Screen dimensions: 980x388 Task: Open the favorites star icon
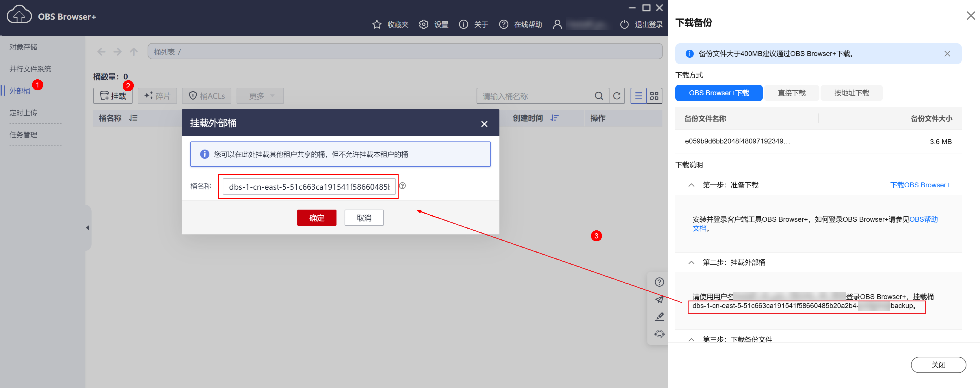pyautogui.click(x=377, y=24)
